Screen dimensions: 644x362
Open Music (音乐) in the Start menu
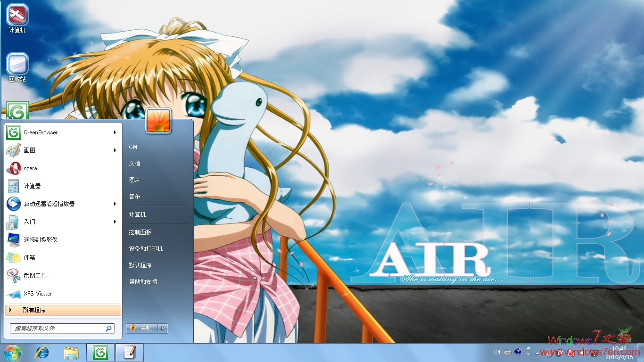158,197
